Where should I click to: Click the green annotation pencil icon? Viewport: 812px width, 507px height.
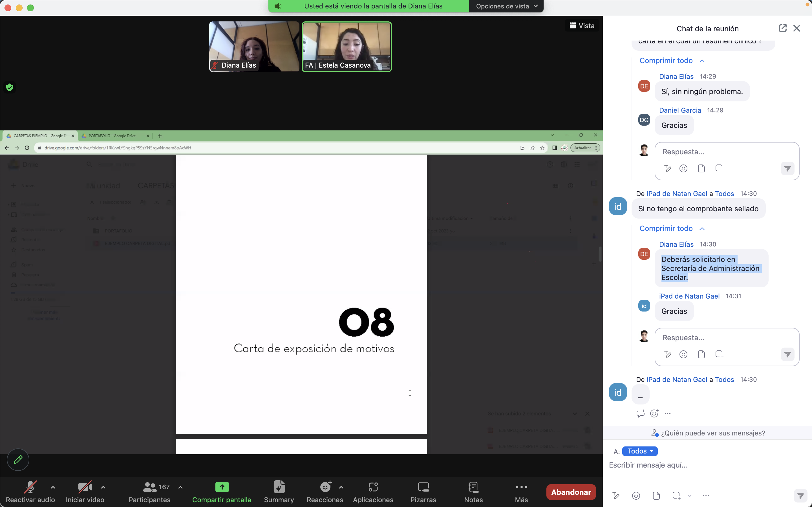coord(18,459)
